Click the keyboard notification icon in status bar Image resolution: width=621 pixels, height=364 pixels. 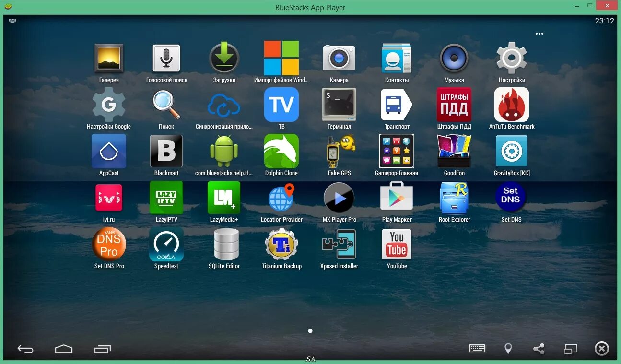(12, 21)
